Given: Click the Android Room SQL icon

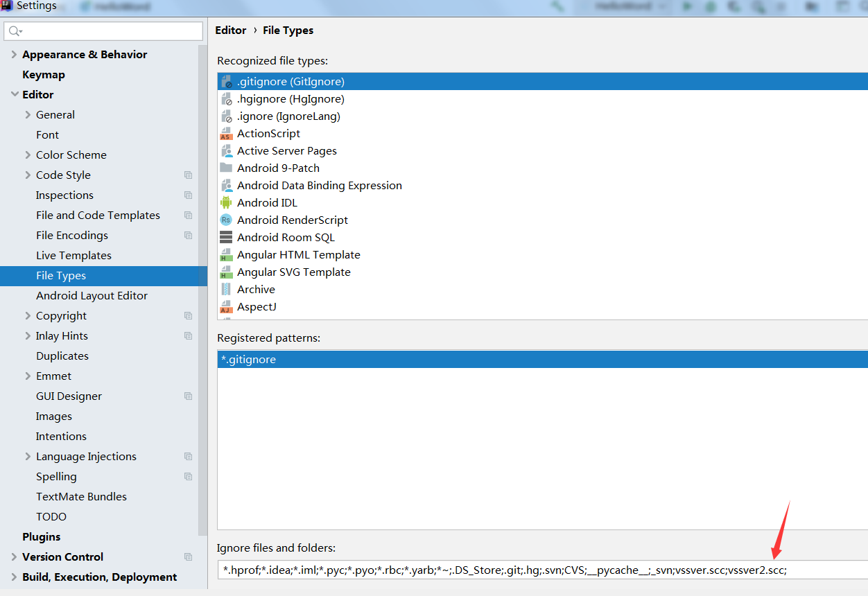Looking at the screenshot, I should point(226,238).
